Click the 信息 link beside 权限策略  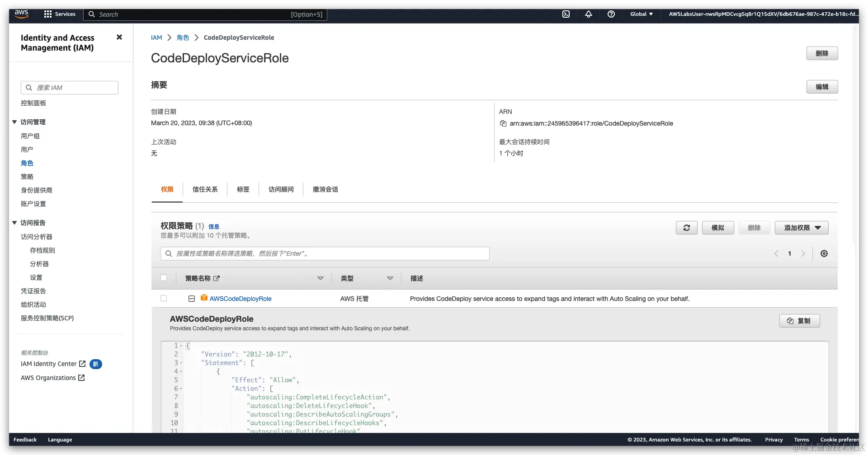(x=214, y=227)
